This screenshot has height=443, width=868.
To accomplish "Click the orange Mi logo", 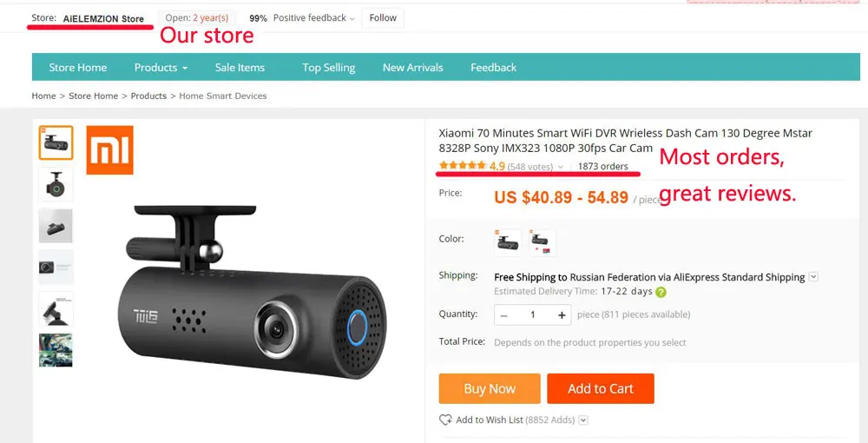I will [x=109, y=150].
